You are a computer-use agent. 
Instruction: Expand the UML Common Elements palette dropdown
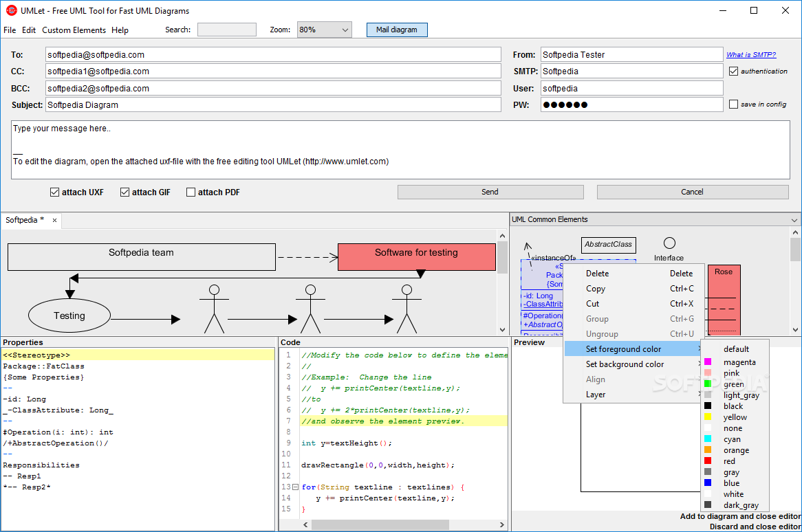795,220
